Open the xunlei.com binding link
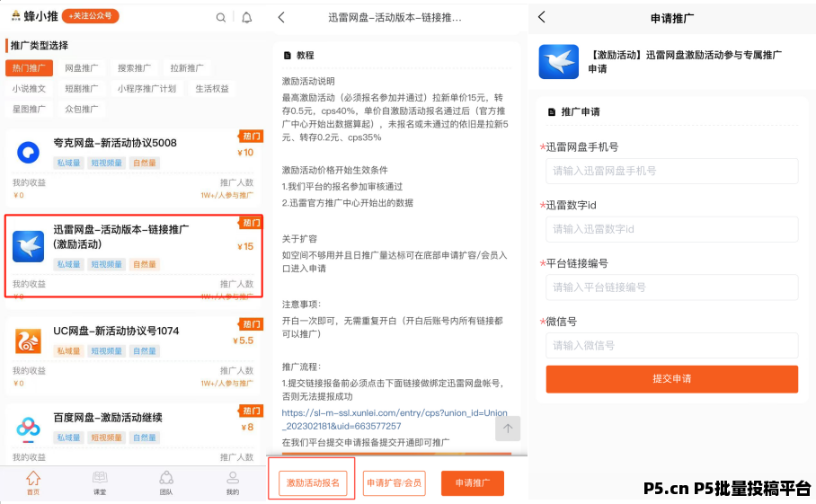 (395, 420)
